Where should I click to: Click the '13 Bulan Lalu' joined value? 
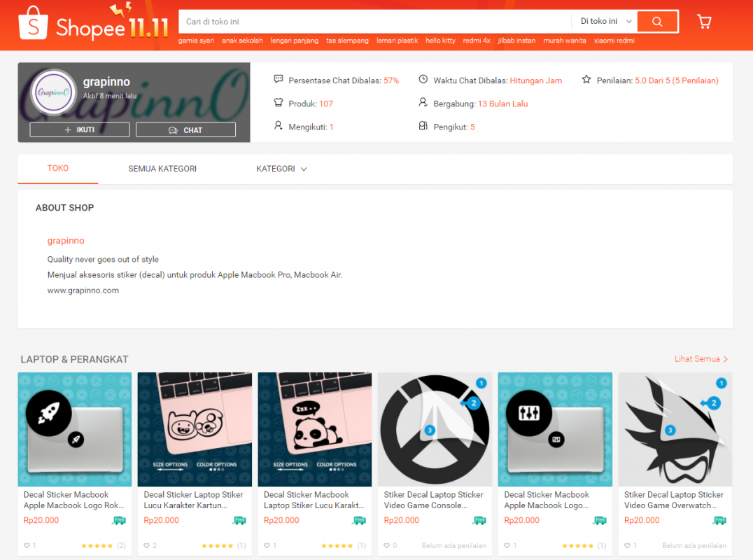[502, 104]
